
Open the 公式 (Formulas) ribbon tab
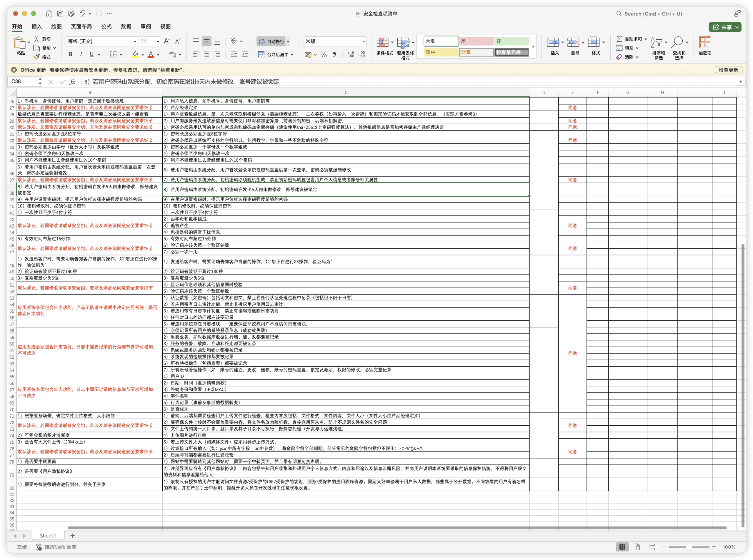click(106, 26)
